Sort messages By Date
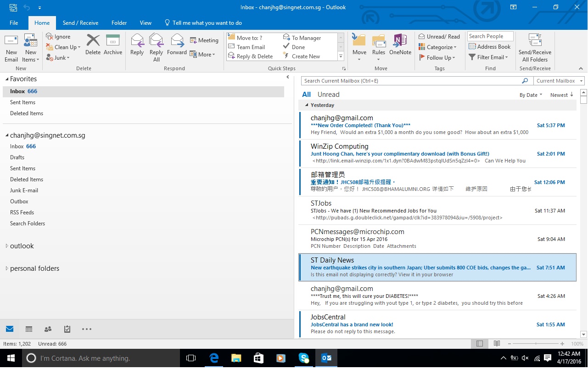Viewport: 588px width, 369px height. pos(531,95)
